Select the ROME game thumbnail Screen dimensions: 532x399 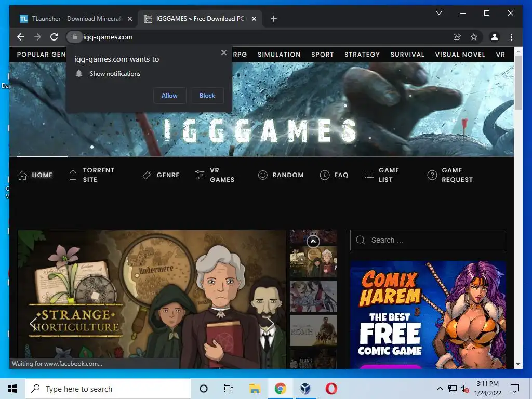[313, 330]
